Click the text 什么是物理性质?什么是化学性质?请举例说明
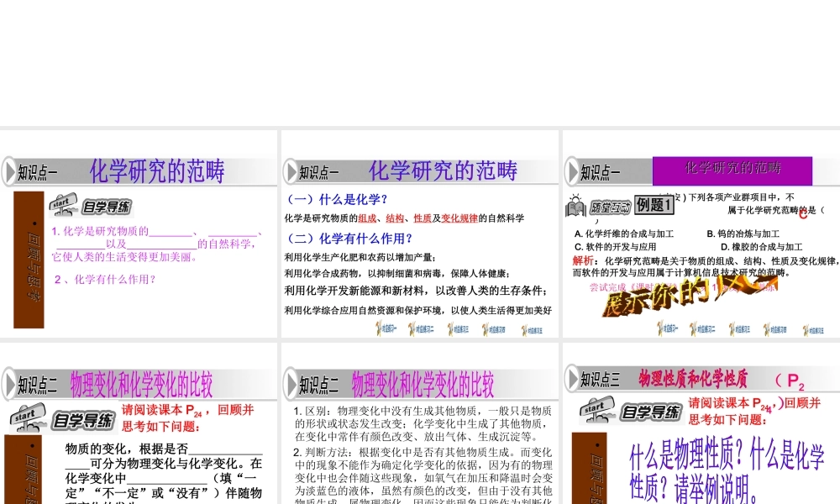 pos(727,472)
